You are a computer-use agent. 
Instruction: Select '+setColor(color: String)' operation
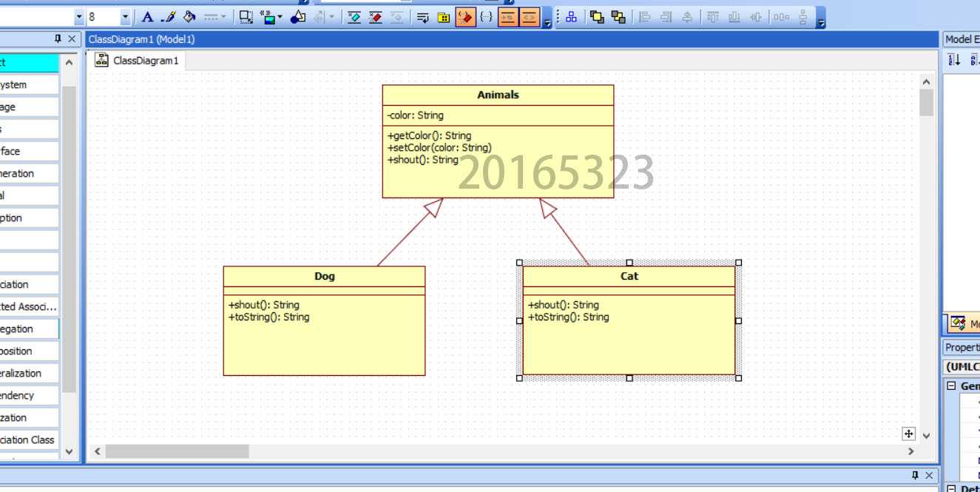(439, 147)
